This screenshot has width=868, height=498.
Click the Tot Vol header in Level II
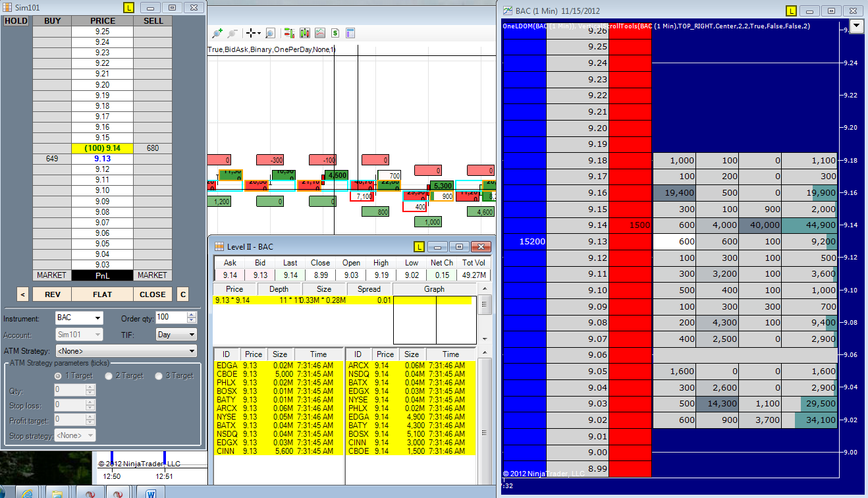point(474,263)
